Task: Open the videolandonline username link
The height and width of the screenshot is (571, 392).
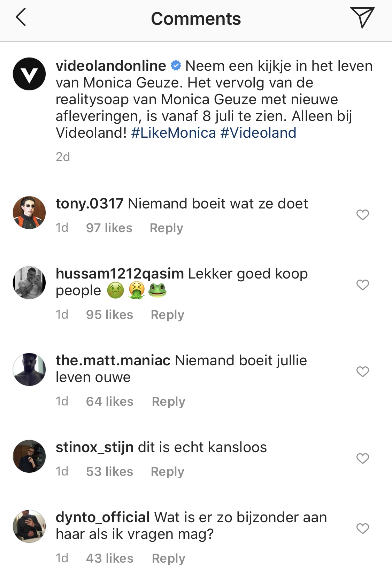Action: tap(111, 66)
